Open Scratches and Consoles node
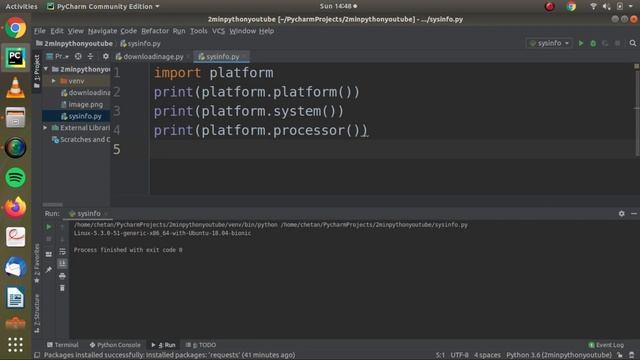This screenshot has width=640, height=360. click(81, 140)
